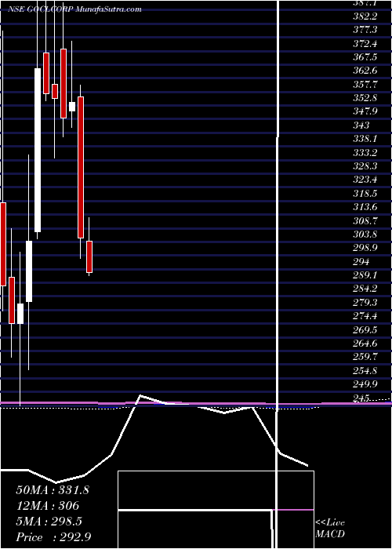The height and width of the screenshot is (549, 392).
Task: Click the 372.4 price axis label
Action: tap(365, 44)
